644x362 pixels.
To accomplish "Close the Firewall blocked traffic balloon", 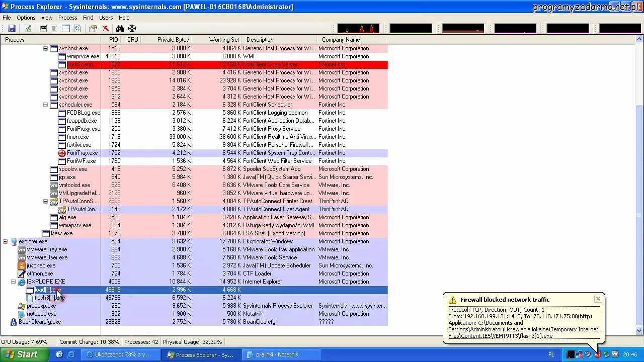I will [x=598, y=299].
